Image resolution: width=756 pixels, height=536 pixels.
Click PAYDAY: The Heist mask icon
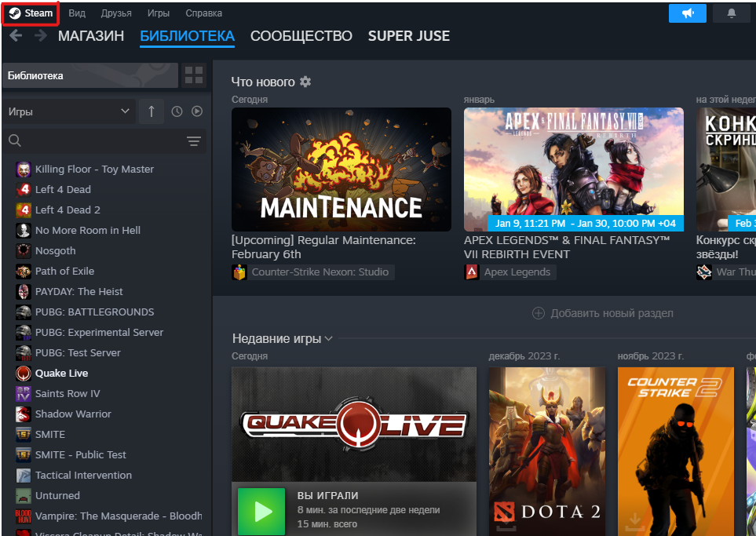(x=23, y=292)
